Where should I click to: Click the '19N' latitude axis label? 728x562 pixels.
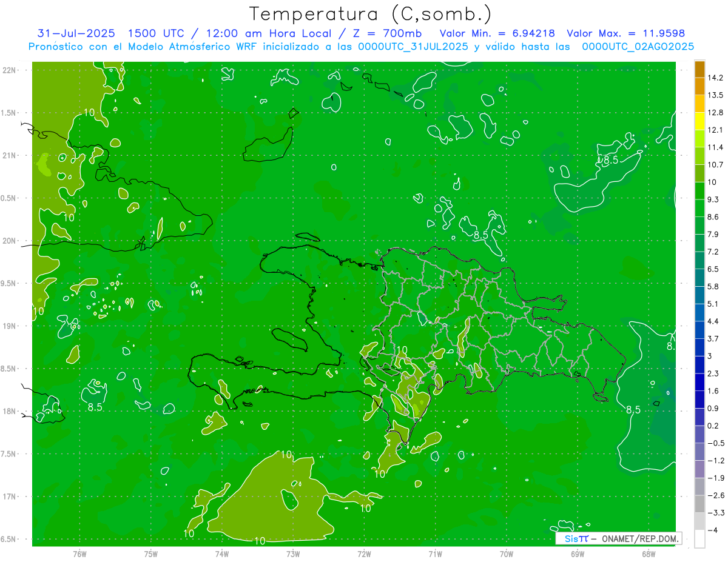[x=9, y=326]
